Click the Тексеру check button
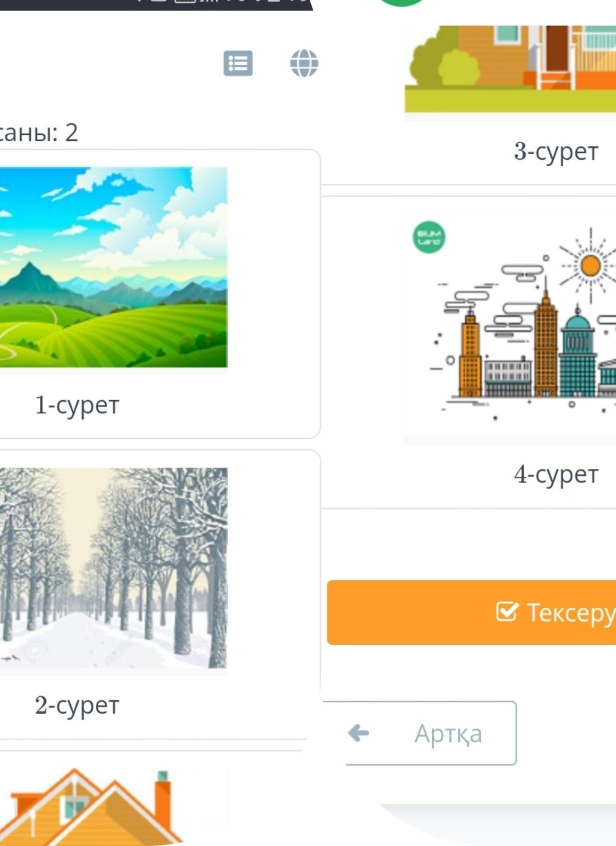 [472, 612]
